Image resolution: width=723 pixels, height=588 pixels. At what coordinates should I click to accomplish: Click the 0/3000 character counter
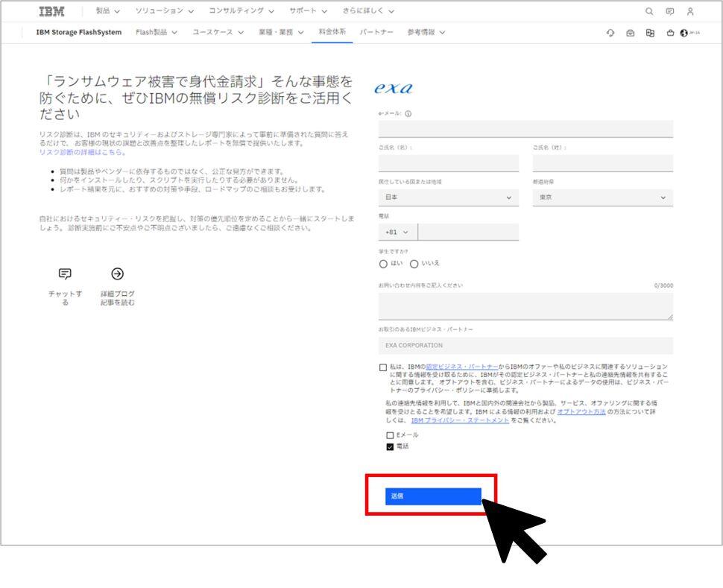point(663,285)
